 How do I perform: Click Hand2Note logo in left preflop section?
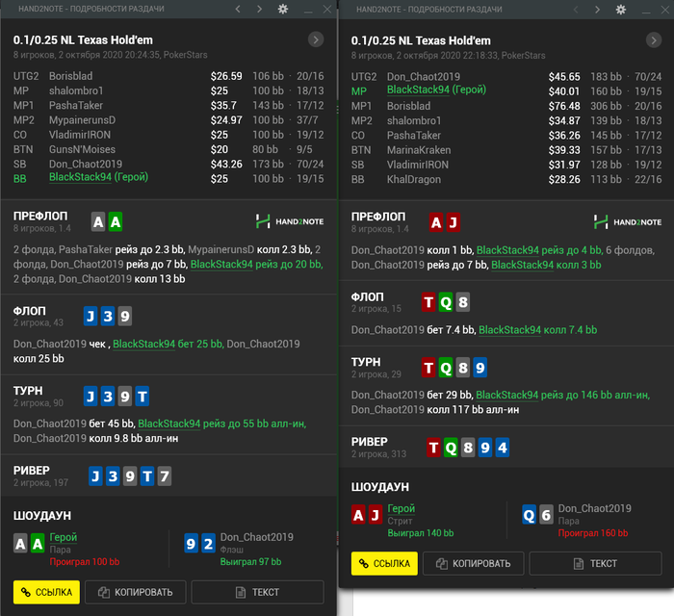click(290, 221)
